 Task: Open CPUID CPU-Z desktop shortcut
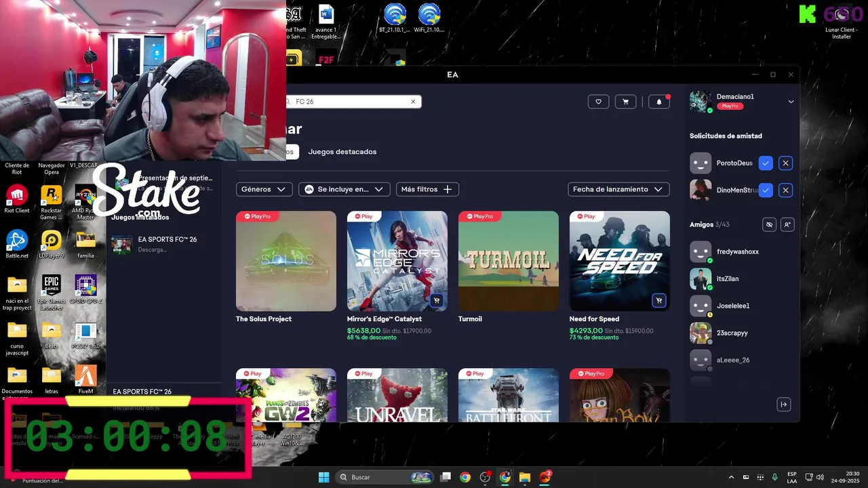(x=85, y=289)
